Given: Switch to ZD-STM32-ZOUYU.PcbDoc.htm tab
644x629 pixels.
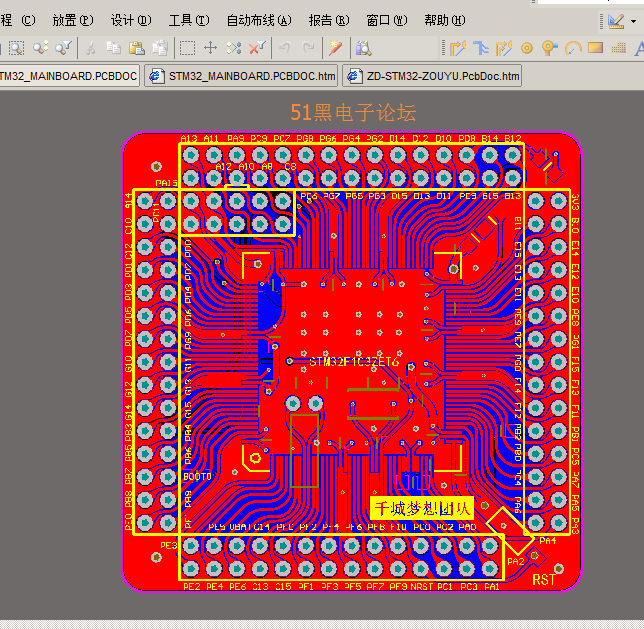Looking at the screenshot, I should pyautogui.click(x=432, y=75).
